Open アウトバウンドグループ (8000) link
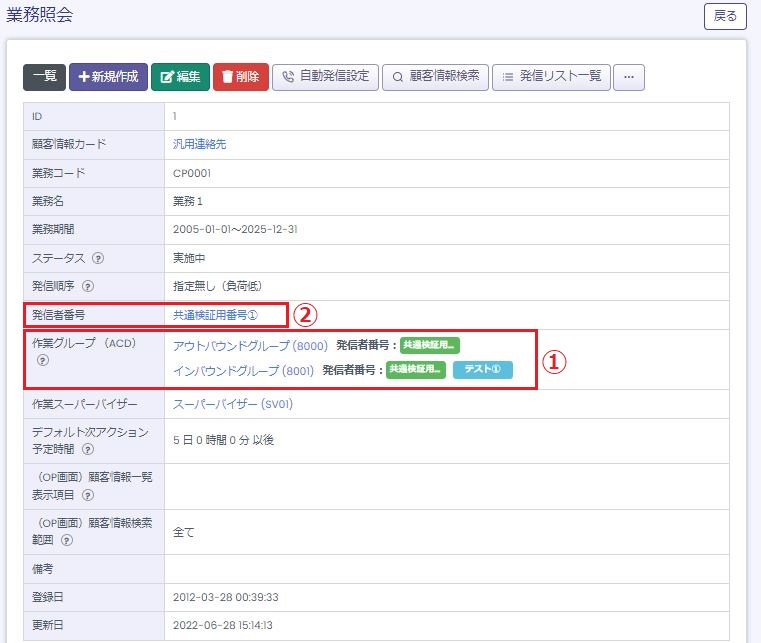761x643 pixels. 250,346
